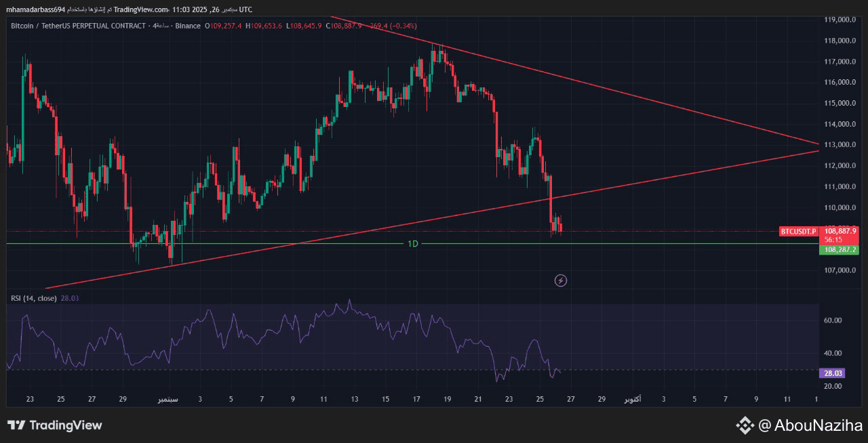Click the 21 date label on time axis
The height and width of the screenshot is (443, 868).
tap(478, 400)
